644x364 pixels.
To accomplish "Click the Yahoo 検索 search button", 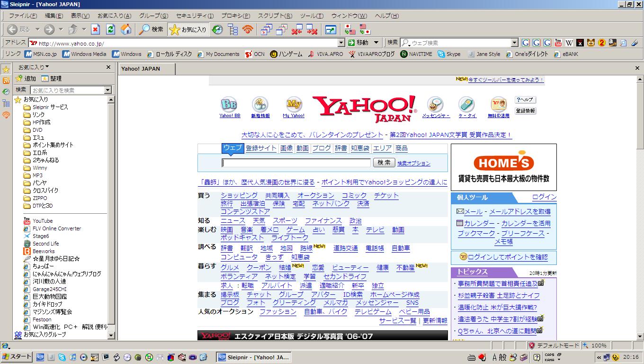I will (384, 163).
